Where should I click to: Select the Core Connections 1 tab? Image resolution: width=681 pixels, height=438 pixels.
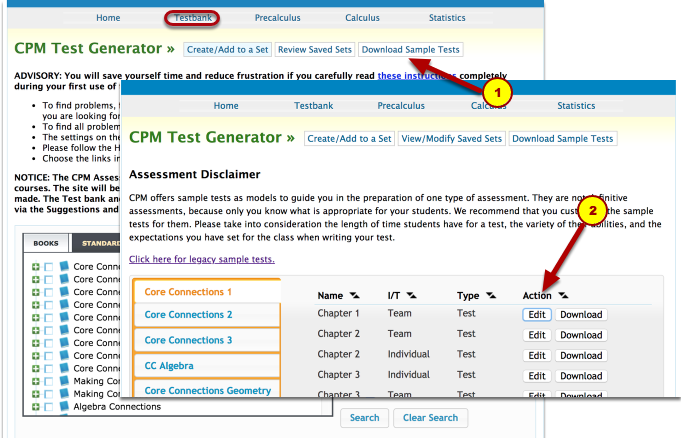pyautogui.click(x=207, y=292)
